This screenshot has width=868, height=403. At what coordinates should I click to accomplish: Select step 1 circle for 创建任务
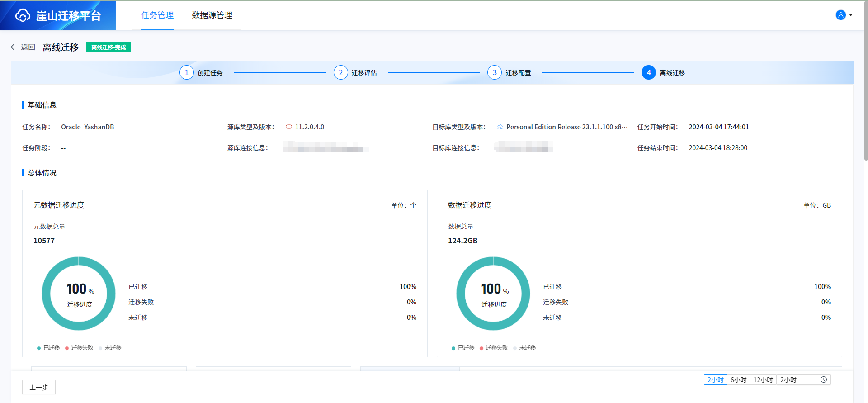pyautogui.click(x=187, y=72)
